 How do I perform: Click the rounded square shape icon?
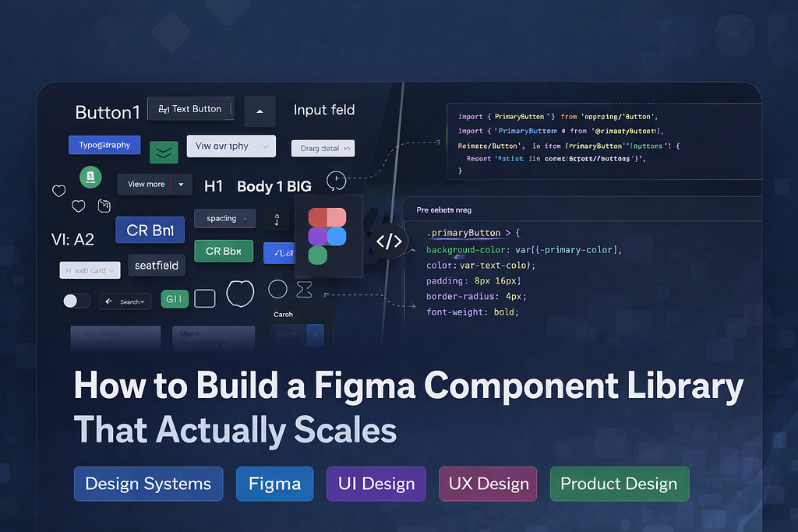pos(205,298)
